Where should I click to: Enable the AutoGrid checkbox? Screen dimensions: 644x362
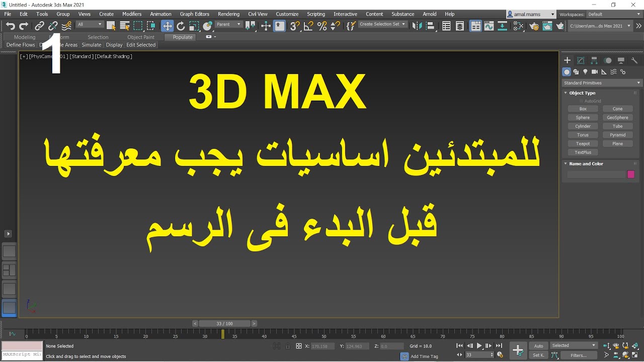(581, 101)
